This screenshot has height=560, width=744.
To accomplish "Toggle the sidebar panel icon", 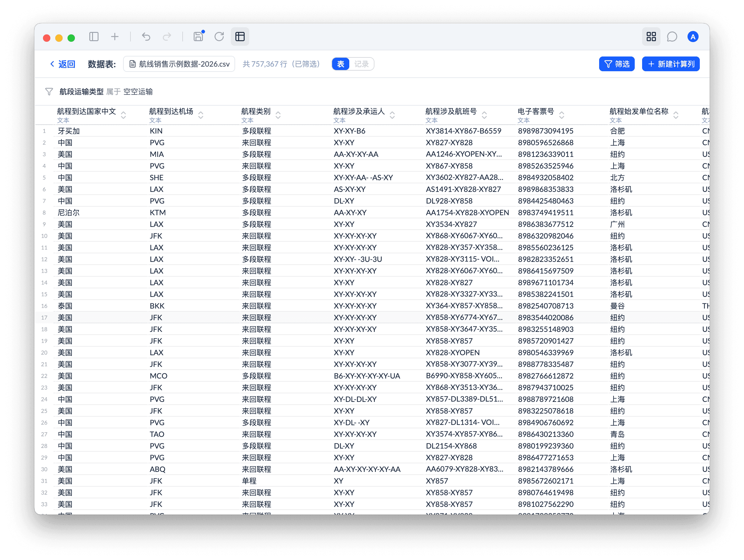I will (94, 36).
